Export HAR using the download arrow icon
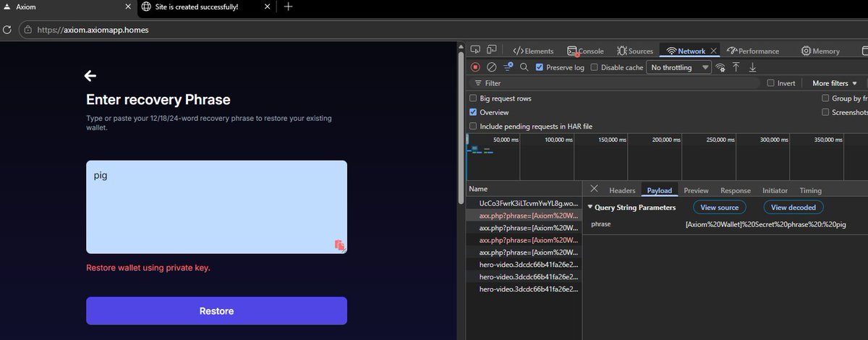The height and width of the screenshot is (340, 868). tap(752, 67)
